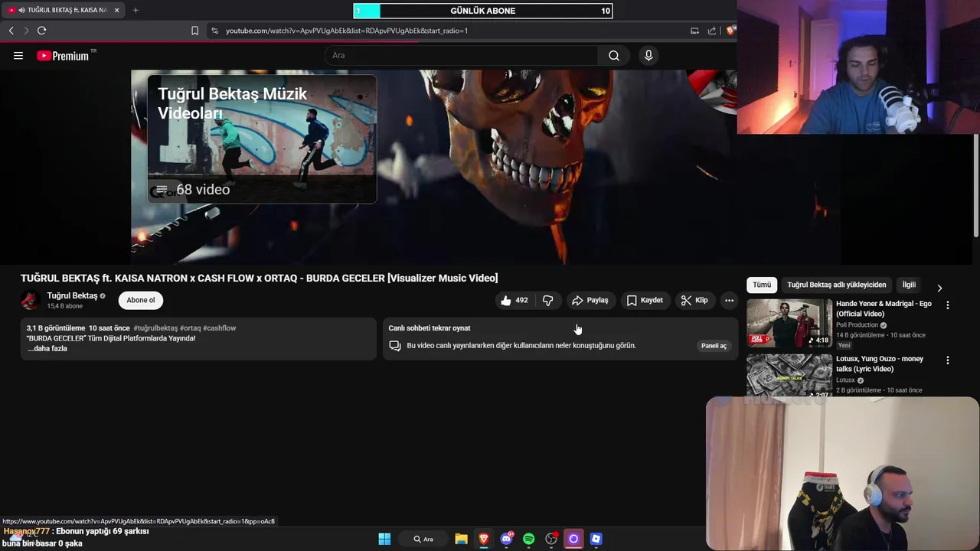Image resolution: width=980 pixels, height=551 pixels.
Task: Click share page icon in address bar
Action: [x=712, y=31]
